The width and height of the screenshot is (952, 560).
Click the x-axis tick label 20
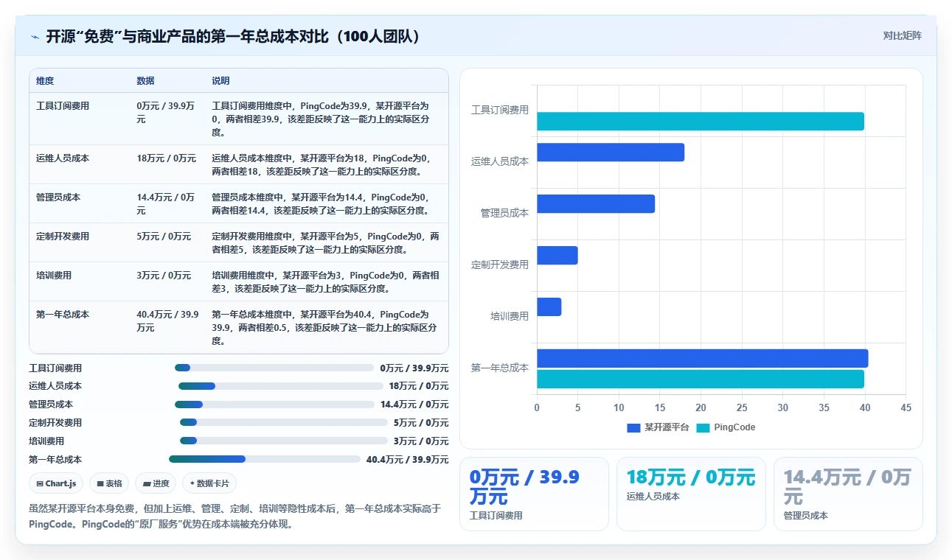pyautogui.click(x=701, y=407)
